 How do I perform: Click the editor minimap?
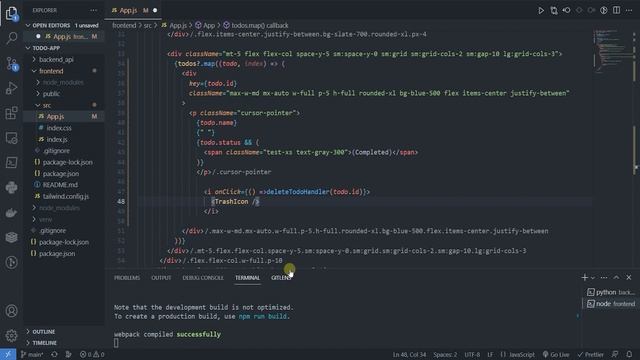click(x=614, y=51)
